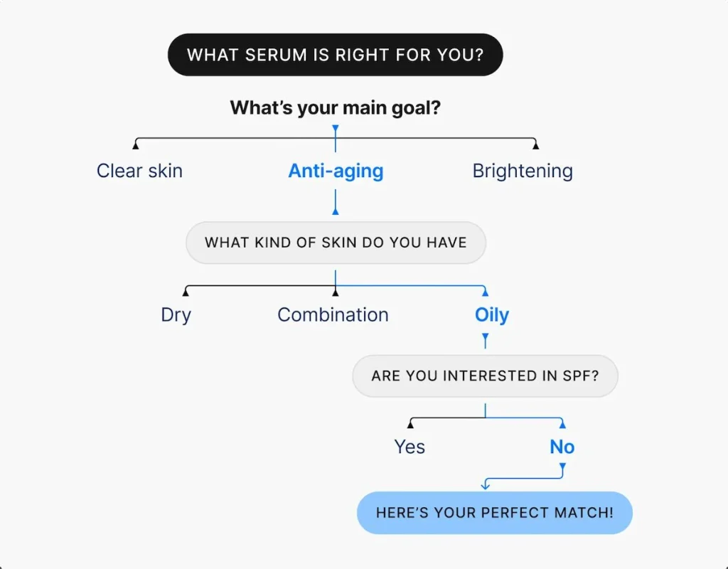Select the Clear skin option
The width and height of the screenshot is (728, 569).
[x=139, y=171]
